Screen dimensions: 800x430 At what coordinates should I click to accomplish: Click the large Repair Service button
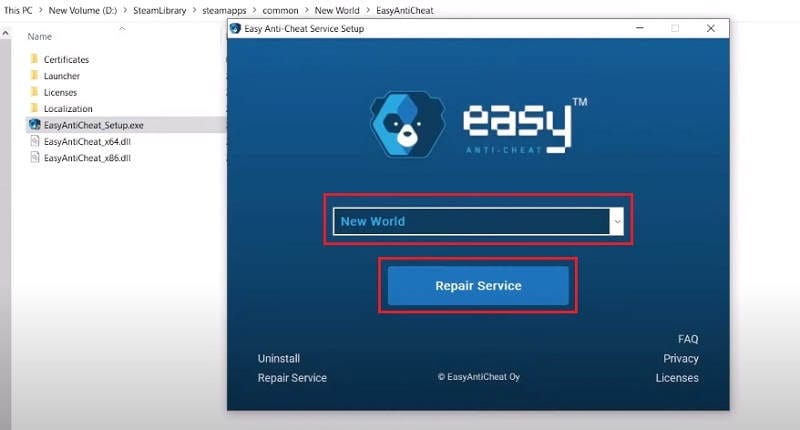pos(478,286)
